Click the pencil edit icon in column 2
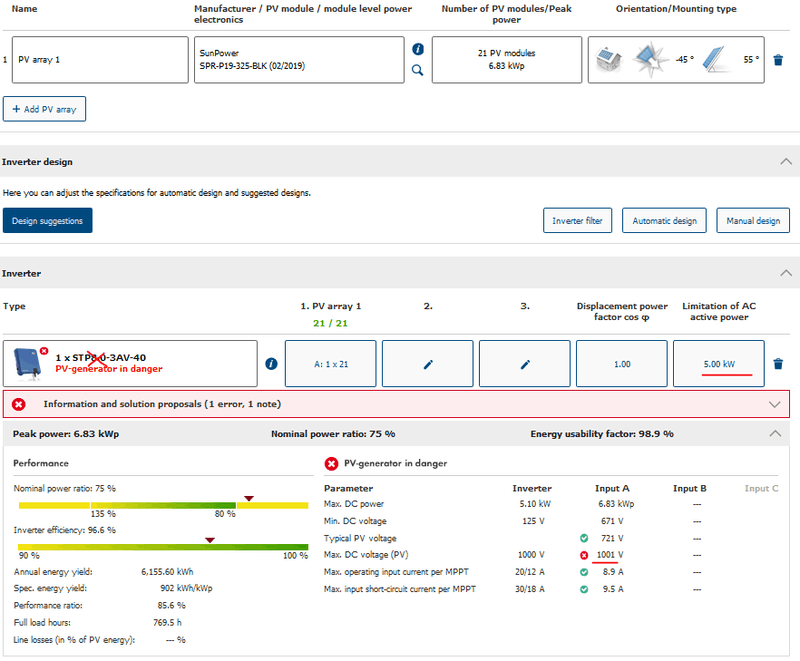 428,364
